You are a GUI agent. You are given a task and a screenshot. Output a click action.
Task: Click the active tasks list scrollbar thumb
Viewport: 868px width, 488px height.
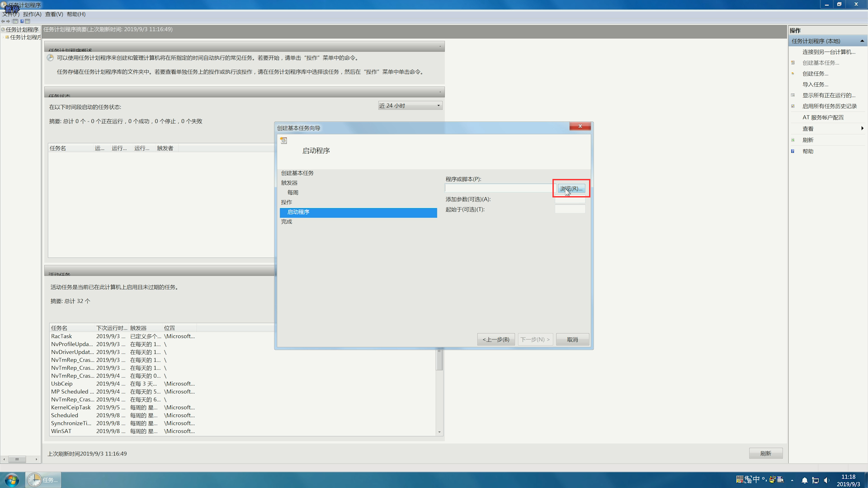click(439, 361)
